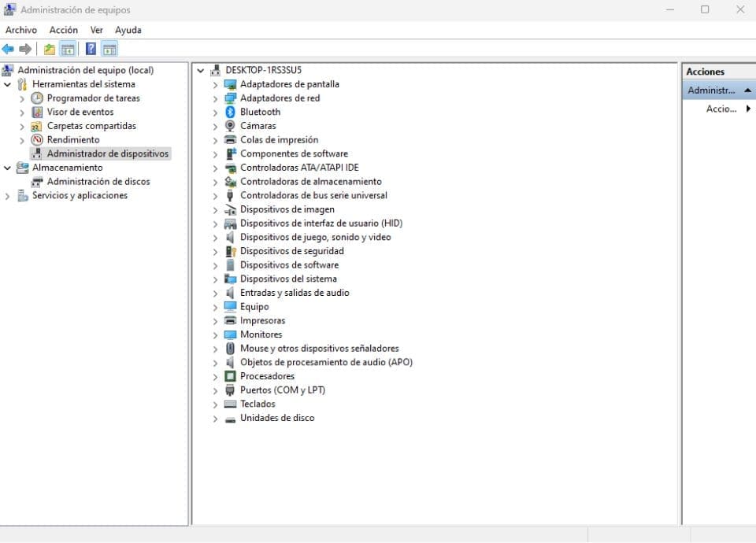
Task: Collapse the Administr... section in the Acciones pane
Action: click(747, 90)
